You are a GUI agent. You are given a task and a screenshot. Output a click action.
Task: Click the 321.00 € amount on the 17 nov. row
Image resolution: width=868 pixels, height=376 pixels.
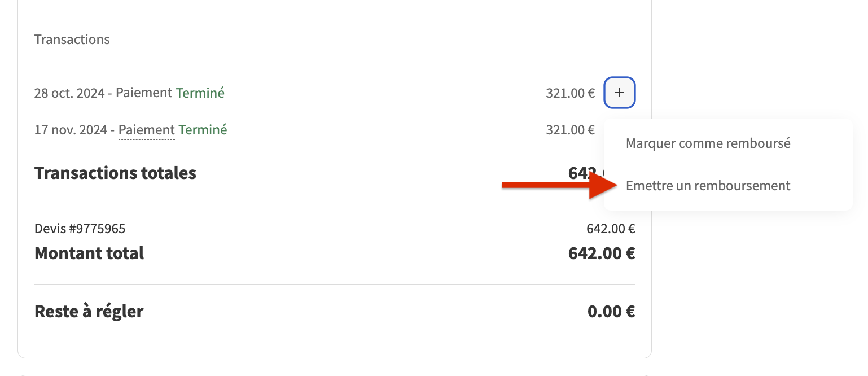tap(570, 130)
